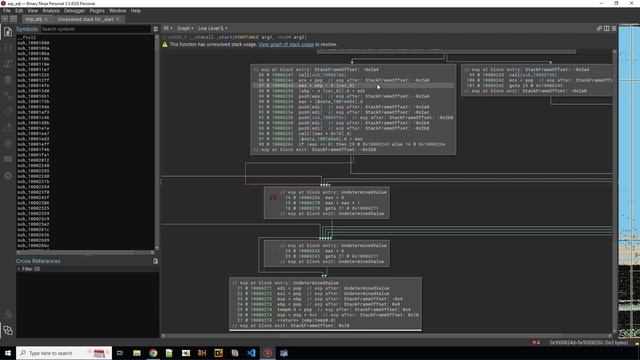640x360 pixels.
Task: Click the graph view horizontal scrollbar
Action: pos(387,336)
